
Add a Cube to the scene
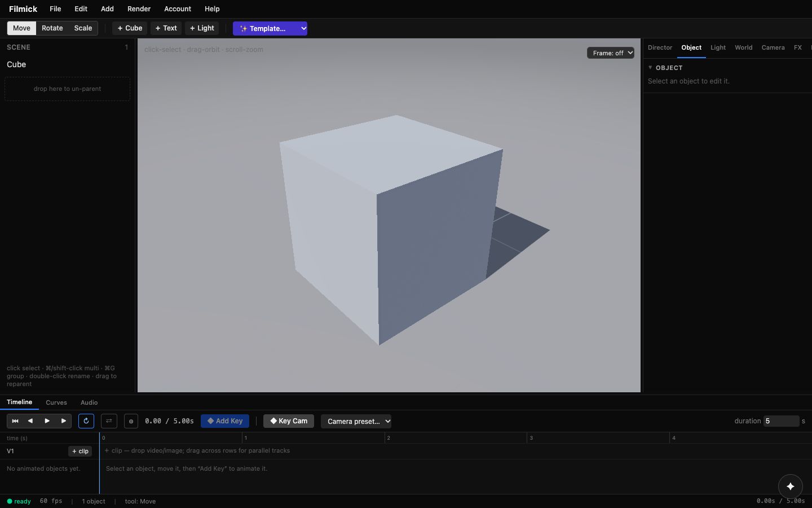point(130,28)
